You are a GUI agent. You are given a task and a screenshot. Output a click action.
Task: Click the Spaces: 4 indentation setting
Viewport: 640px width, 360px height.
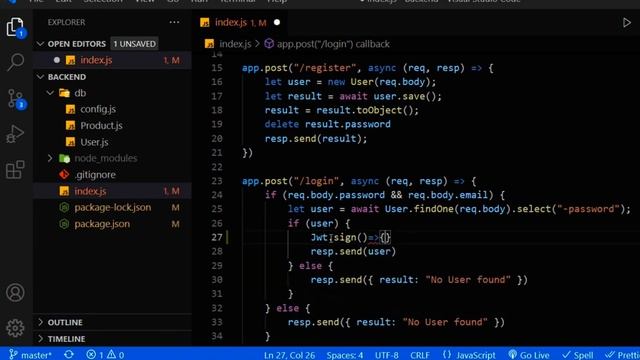[344, 354]
